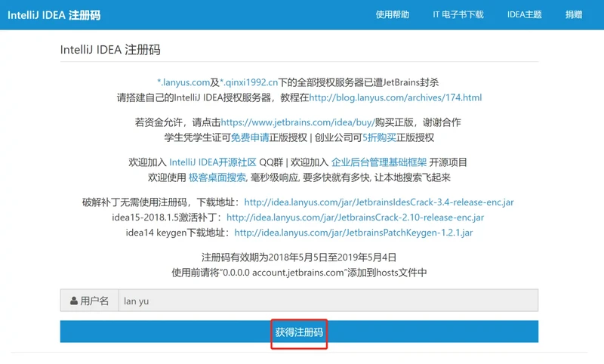Viewport: 604px width, 364px height.
Task: Click the JetbrainsPatchKeygen-1.2.1.jar link
Action: (353, 233)
